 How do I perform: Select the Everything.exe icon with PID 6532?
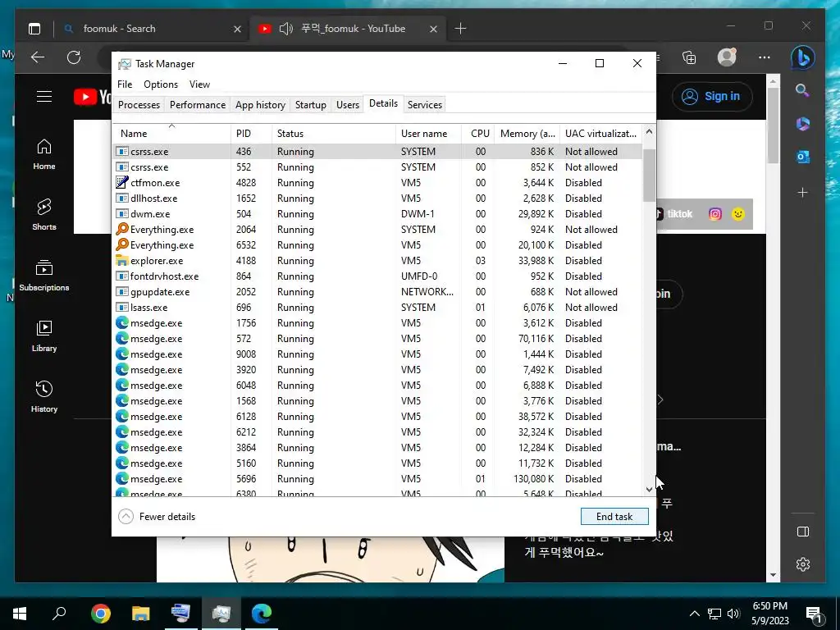tap(122, 244)
